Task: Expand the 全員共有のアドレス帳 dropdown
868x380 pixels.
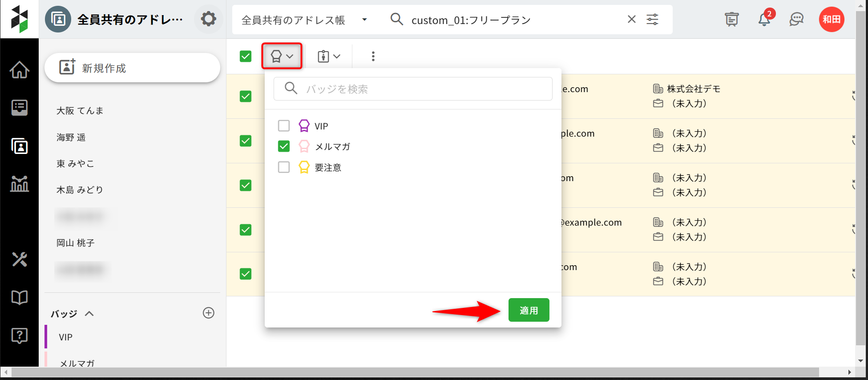Action: pyautogui.click(x=364, y=20)
